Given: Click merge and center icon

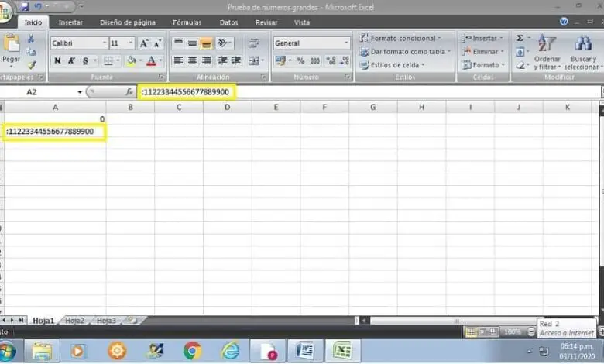Looking at the screenshot, I should 253,60.
